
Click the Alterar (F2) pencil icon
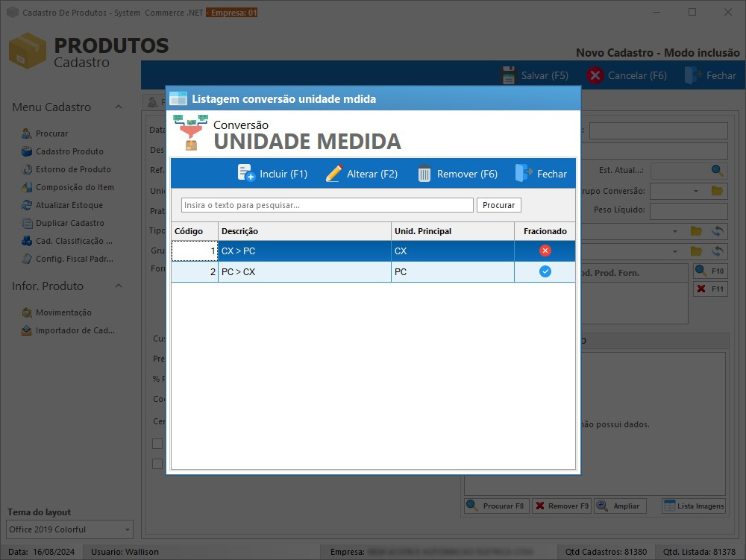point(333,173)
